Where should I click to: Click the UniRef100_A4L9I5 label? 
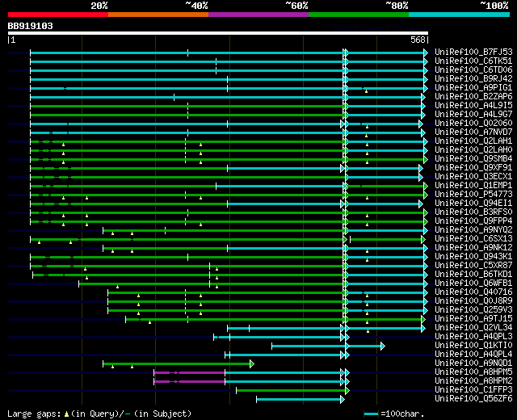point(473,106)
